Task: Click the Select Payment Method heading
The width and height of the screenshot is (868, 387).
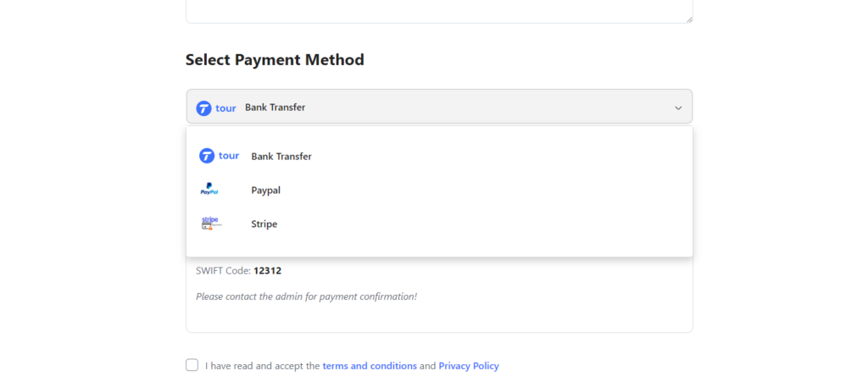Action: pyautogui.click(x=275, y=60)
